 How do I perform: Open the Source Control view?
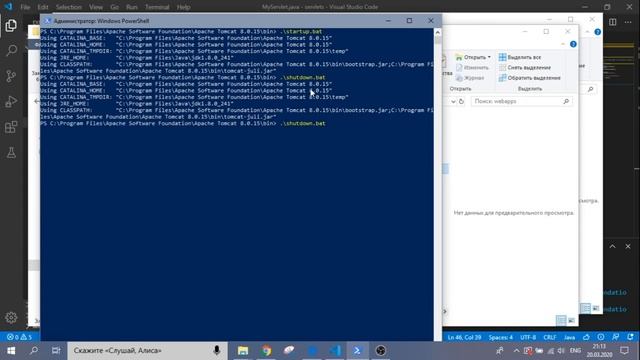point(11,76)
